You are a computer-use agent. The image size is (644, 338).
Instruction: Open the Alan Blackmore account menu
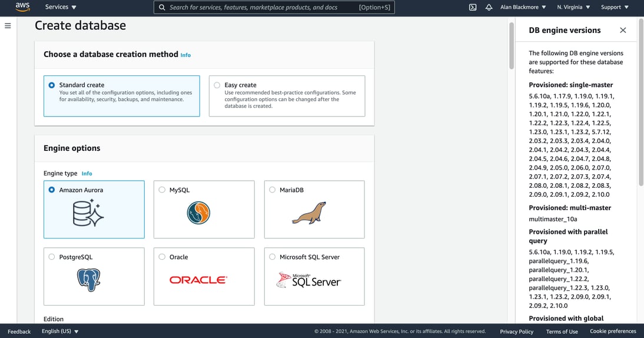(x=523, y=7)
